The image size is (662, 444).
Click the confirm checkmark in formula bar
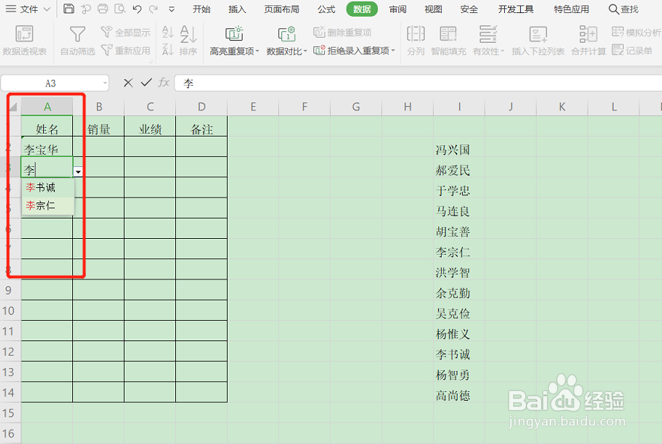tap(146, 83)
